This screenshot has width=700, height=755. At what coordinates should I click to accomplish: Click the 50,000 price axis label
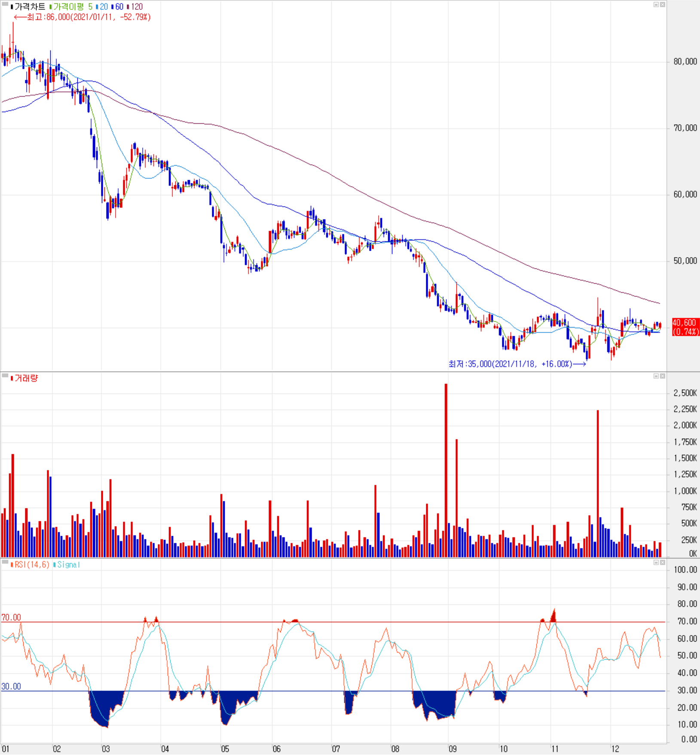click(x=685, y=261)
